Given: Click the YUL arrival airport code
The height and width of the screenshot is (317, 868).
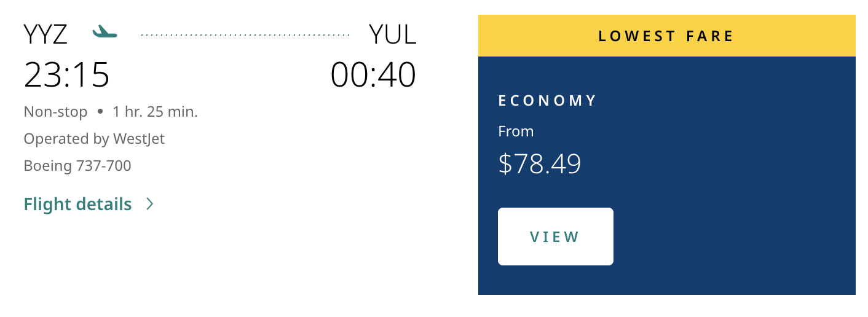Looking at the screenshot, I should (392, 34).
